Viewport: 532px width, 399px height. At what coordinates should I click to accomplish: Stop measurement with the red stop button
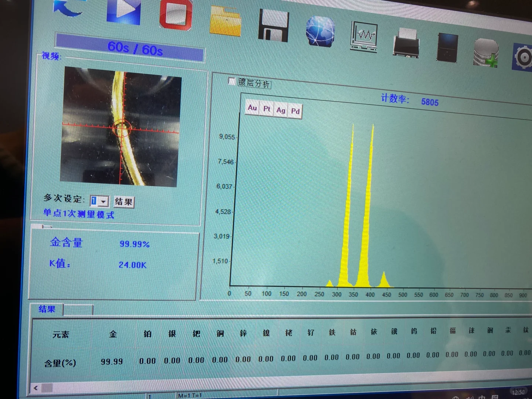point(176,14)
